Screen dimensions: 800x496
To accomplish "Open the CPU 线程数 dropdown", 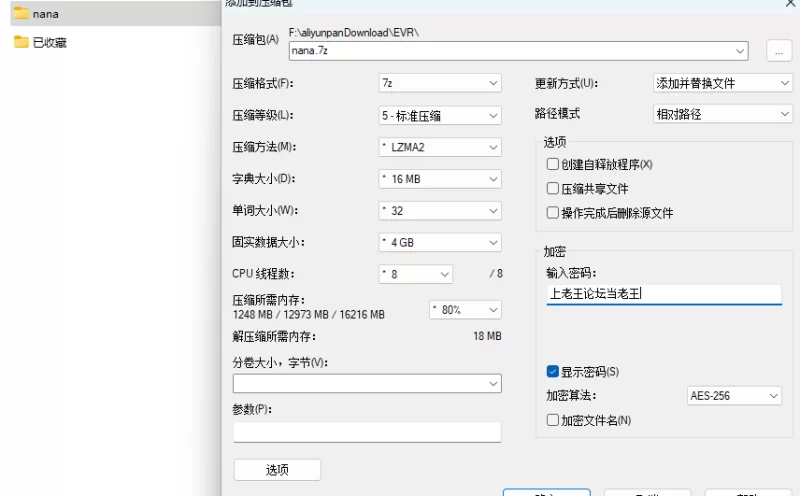I will pyautogui.click(x=415, y=274).
